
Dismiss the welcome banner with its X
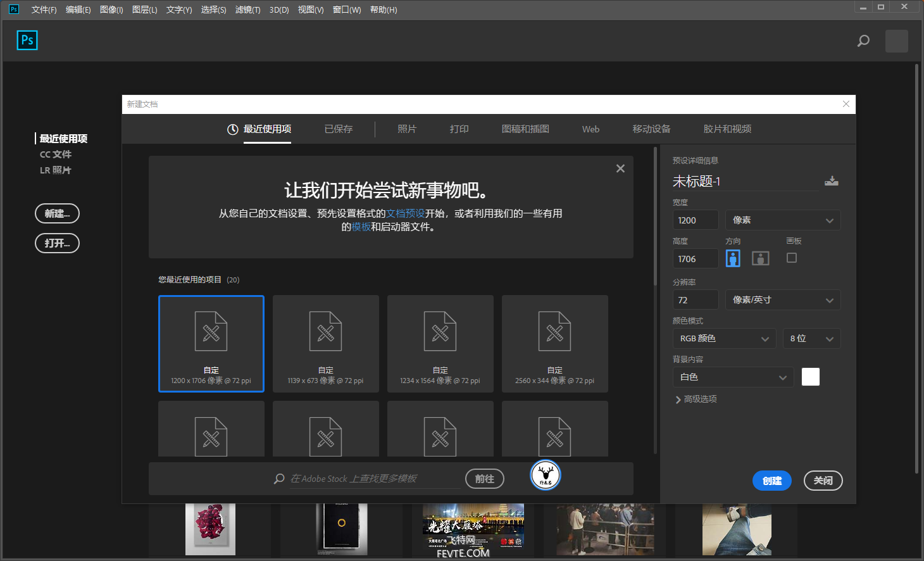(620, 168)
